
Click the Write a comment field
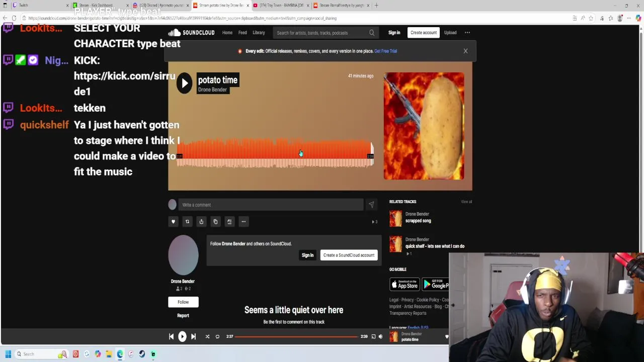click(x=271, y=205)
